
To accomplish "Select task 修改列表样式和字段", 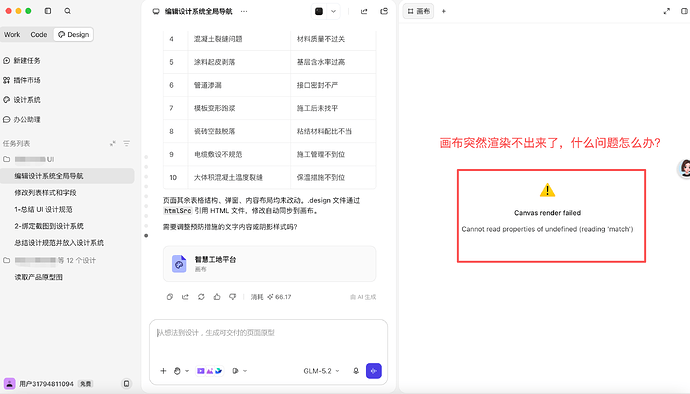I will 45,192.
